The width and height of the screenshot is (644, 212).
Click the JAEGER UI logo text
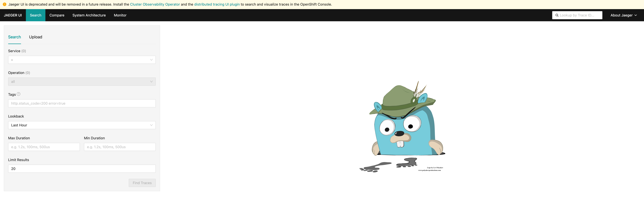point(13,15)
